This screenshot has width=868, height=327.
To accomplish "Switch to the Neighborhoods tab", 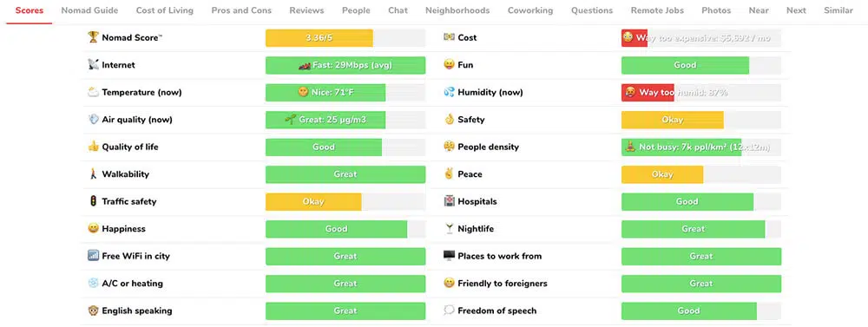I will (457, 10).
